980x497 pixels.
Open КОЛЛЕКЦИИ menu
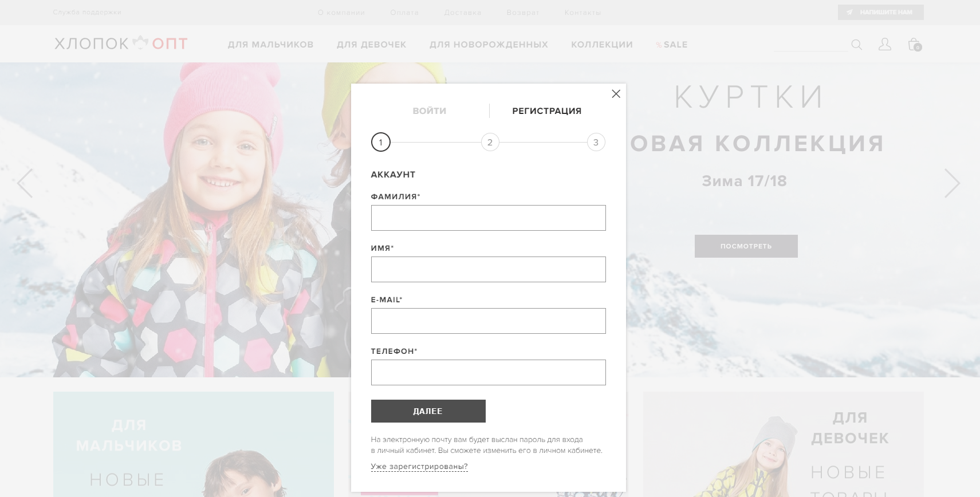tap(602, 45)
